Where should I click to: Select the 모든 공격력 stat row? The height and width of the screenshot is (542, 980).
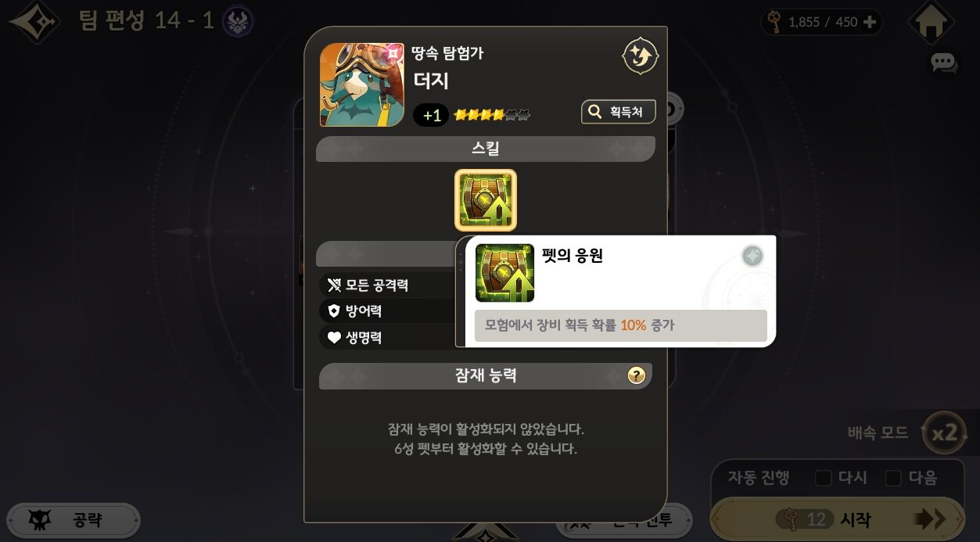[x=387, y=285]
